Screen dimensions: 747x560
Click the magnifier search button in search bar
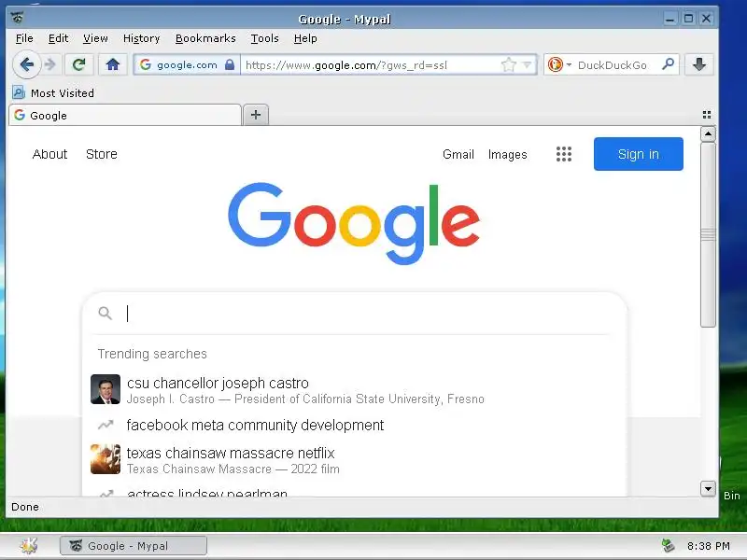pyautogui.click(x=668, y=63)
